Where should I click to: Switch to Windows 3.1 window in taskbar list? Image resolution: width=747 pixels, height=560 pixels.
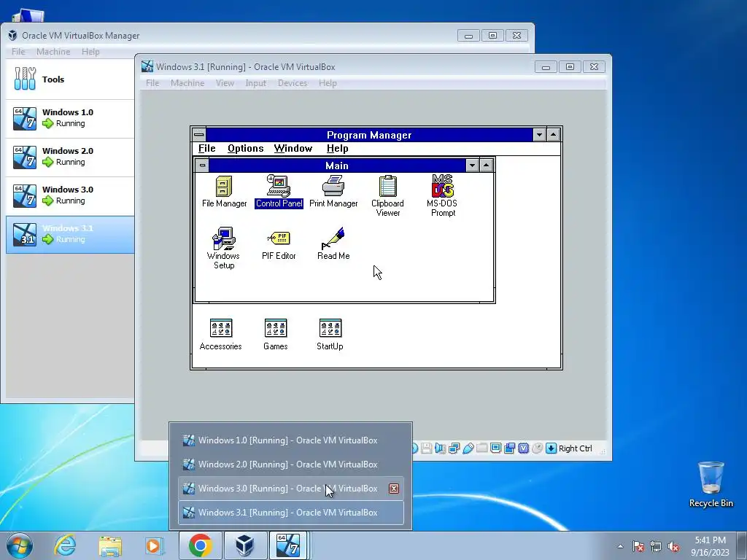point(290,513)
